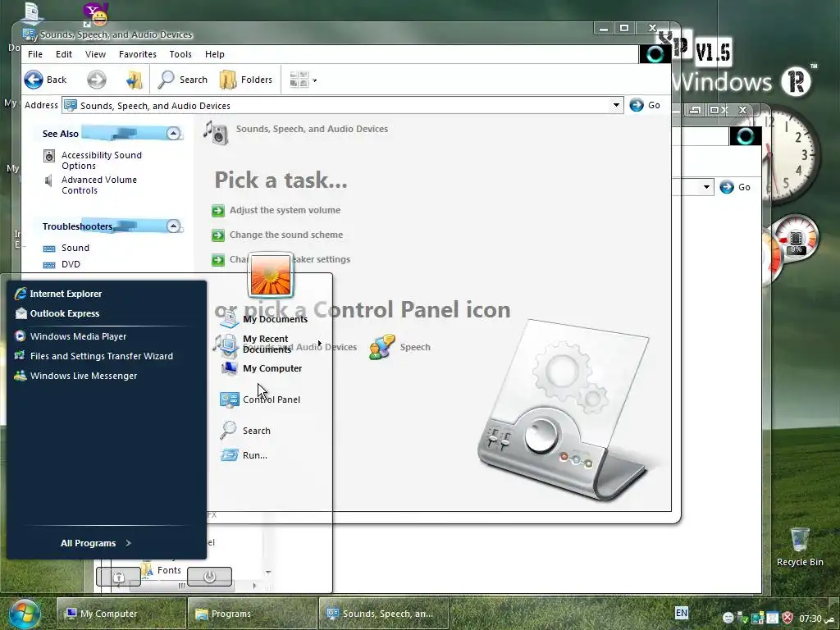Open the Favorites menu
The height and width of the screenshot is (630, 840).
click(138, 54)
